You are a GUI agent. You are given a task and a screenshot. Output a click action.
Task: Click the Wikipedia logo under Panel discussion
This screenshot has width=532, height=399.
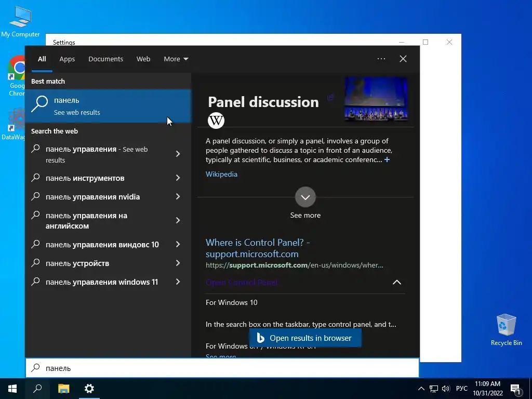point(216,121)
